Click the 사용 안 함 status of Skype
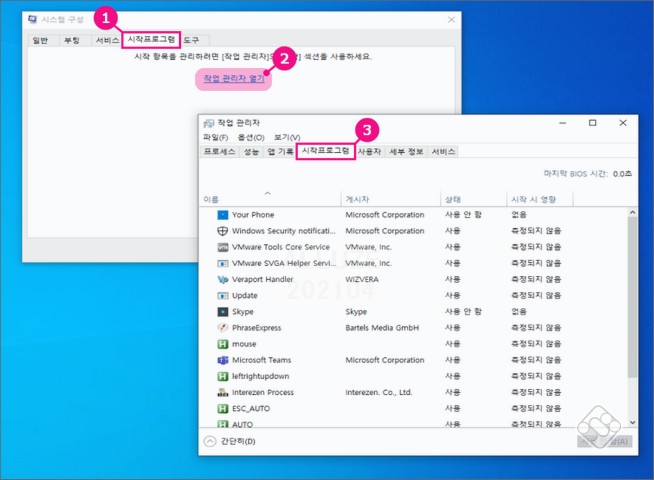 click(x=463, y=312)
